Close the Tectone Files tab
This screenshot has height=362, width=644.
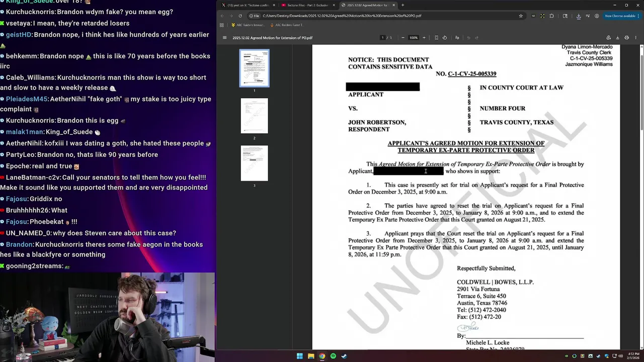tap(334, 5)
